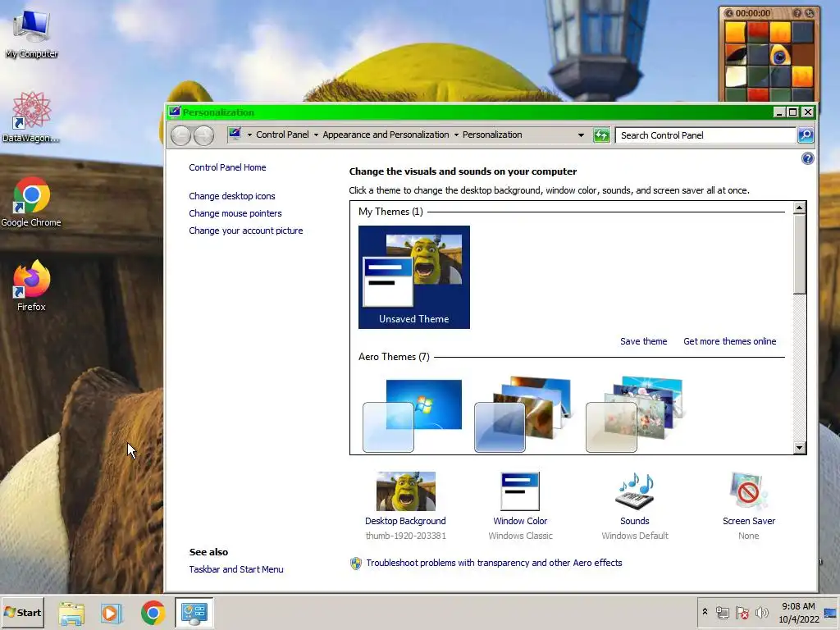
Task: Click Troubleshoot problems with transparency link
Action: click(x=494, y=563)
